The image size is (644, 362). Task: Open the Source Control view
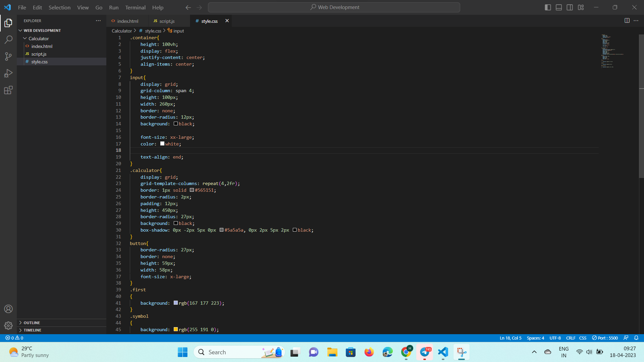(x=8, y=56)
